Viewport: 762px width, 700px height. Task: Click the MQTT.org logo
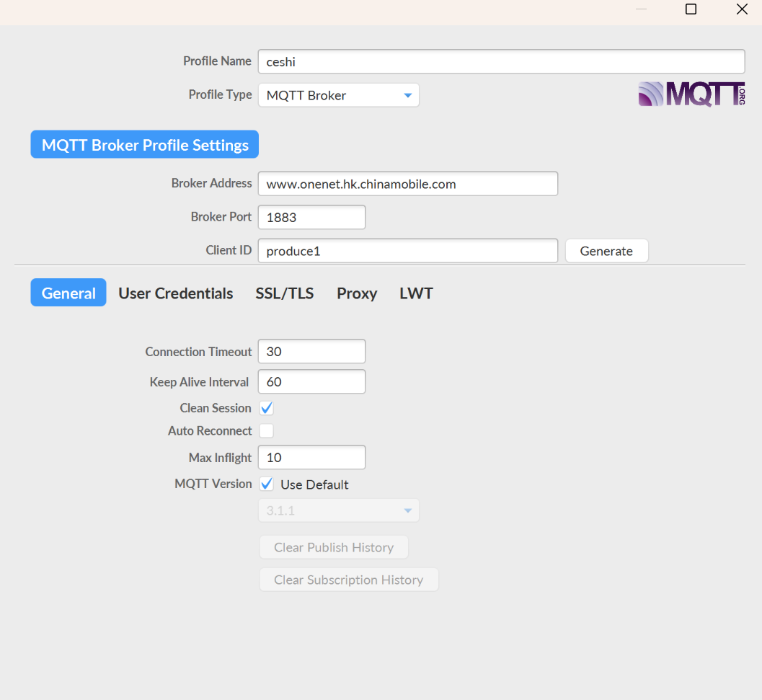coord(691,94)
